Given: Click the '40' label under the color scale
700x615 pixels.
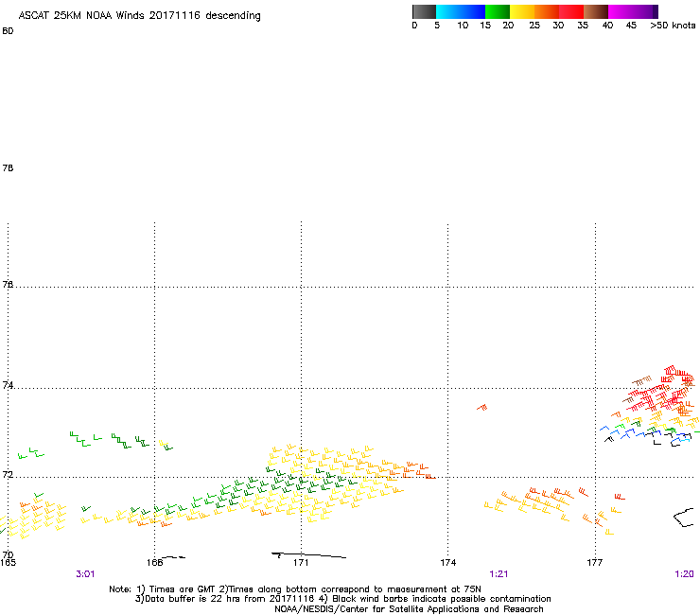Looking at the screenshot, I should pos(607,26).
